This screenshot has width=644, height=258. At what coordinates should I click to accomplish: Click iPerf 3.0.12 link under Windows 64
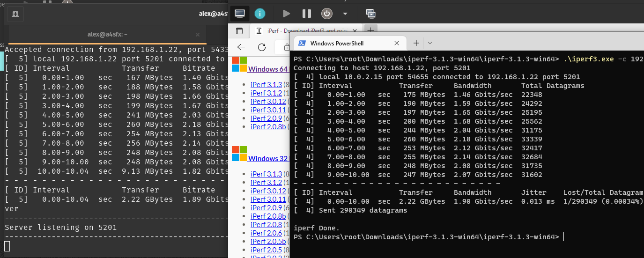click(268, 101)
